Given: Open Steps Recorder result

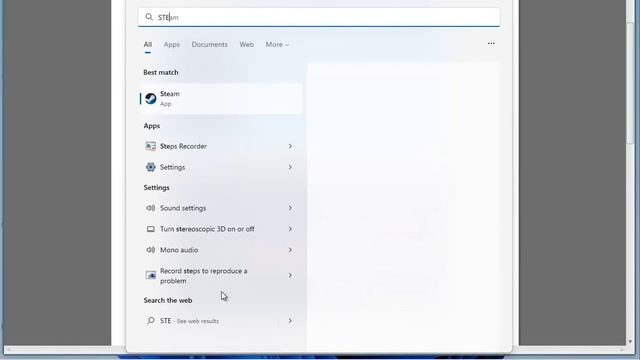Looking at the screenshot, I should click(x=221, y=146).
